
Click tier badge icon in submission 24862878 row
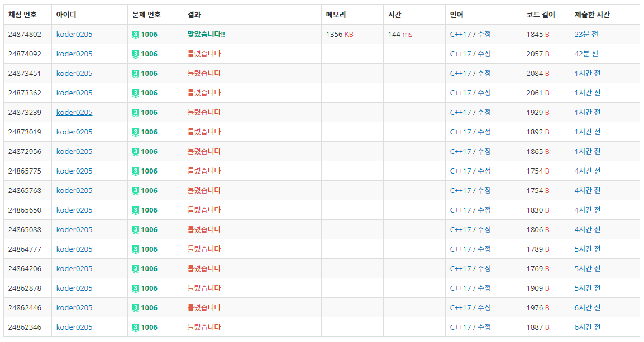pos(136,288)
